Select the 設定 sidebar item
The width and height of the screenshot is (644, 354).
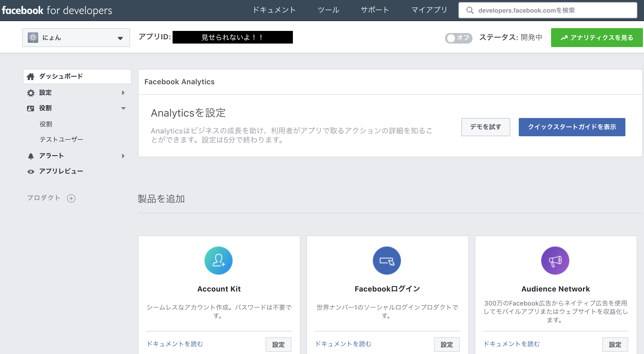click(x=46, y=93)
